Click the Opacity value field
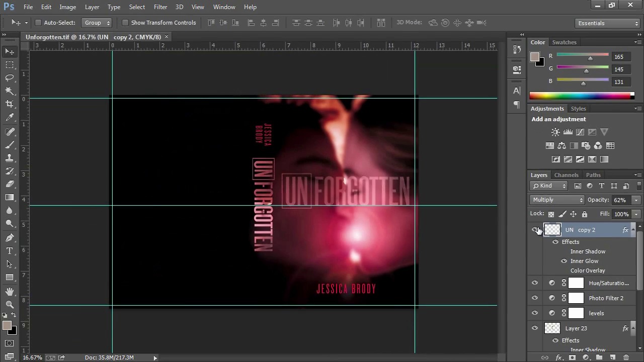The image size is (644, 362). [620, 200]
